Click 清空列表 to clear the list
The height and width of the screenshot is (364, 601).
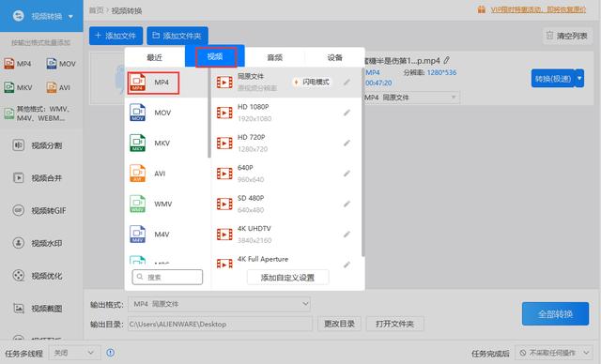(x=567, y=36)
